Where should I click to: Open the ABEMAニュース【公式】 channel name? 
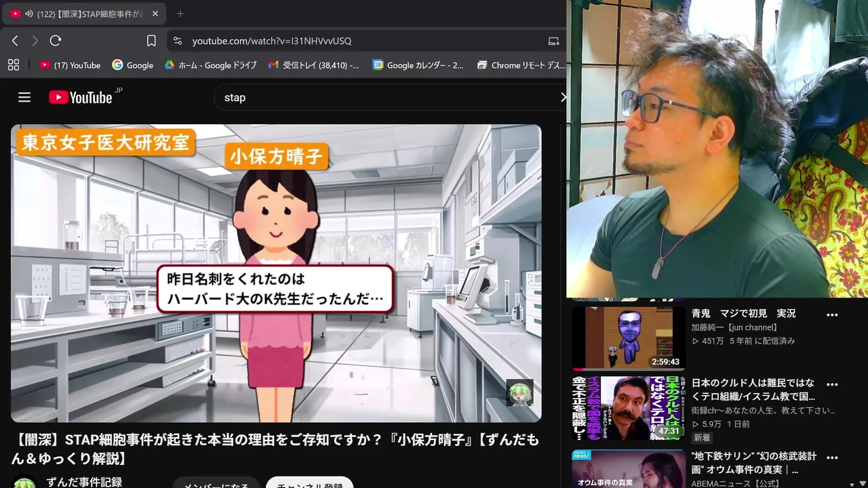735,483
